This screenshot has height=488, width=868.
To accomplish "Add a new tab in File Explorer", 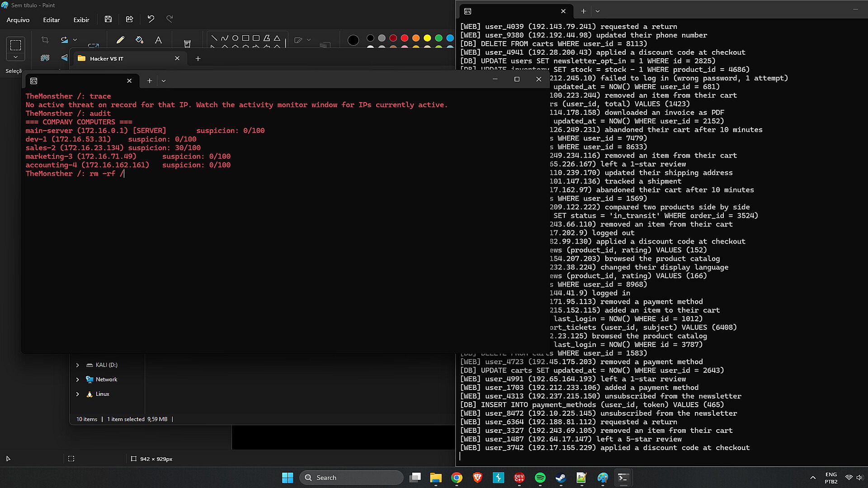I will tap(198, 58).
